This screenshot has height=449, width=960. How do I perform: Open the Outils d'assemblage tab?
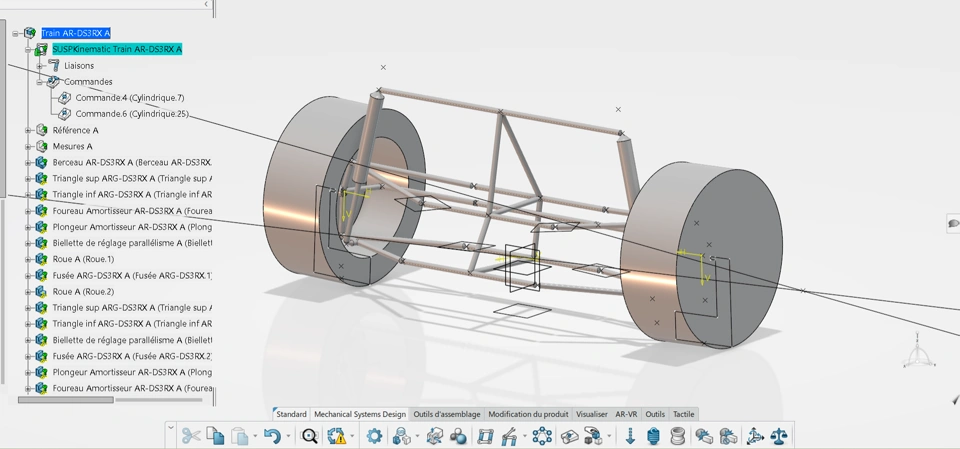[x=447, y=414]
